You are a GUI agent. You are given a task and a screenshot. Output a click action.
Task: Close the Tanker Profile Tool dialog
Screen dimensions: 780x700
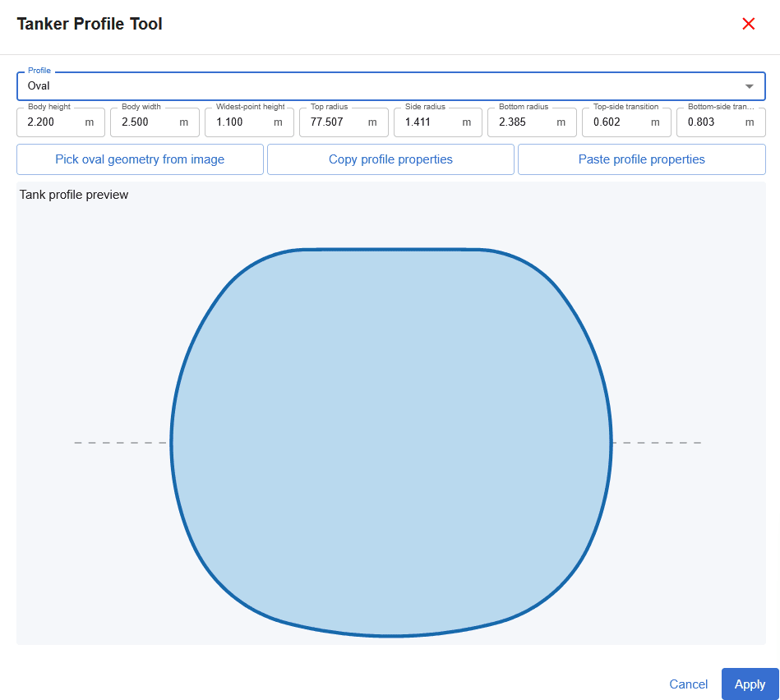click(748, 24)
